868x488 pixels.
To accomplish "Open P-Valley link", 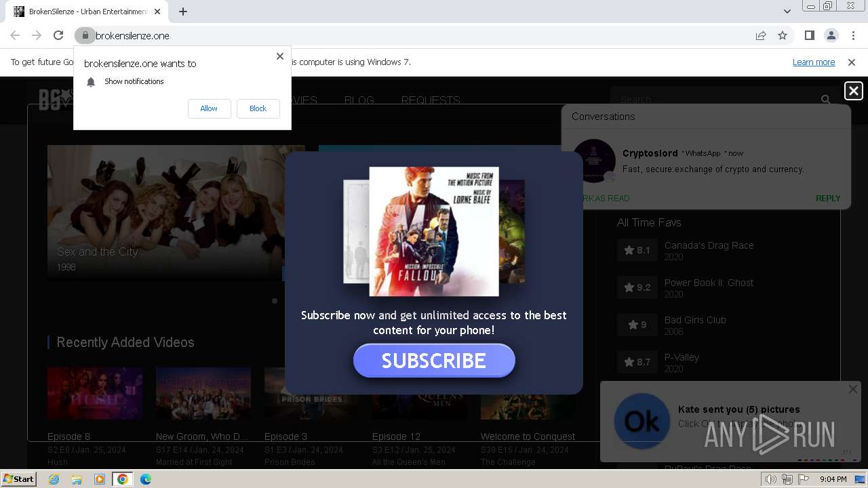I will 682,357.
